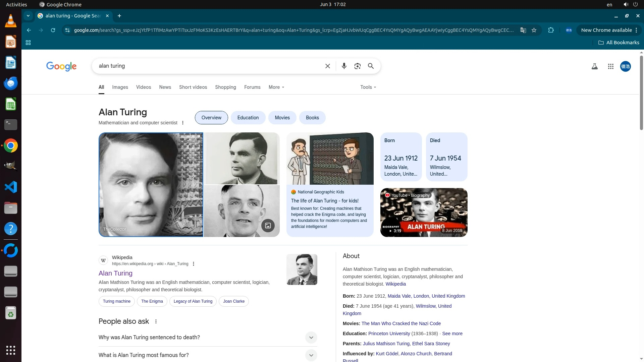Image resolution: width=644 pixels, height=362 pixels.
Task: Click the translate page icon
Action: (x=523, y=30)
